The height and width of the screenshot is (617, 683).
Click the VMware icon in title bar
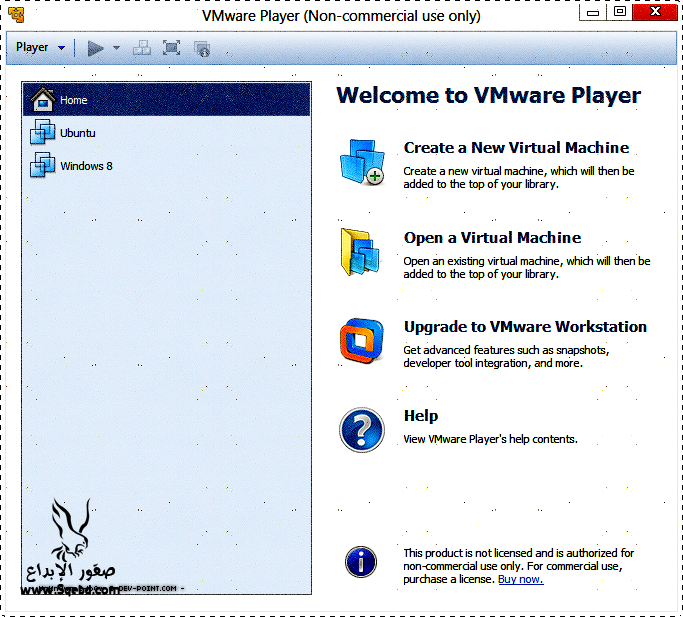point(17,15)
